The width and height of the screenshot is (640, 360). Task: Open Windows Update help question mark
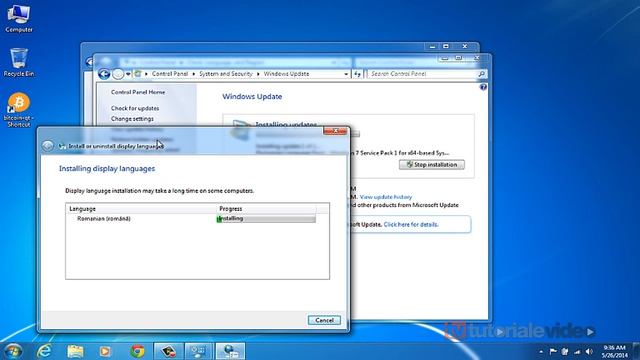click(x=483, y=87)
